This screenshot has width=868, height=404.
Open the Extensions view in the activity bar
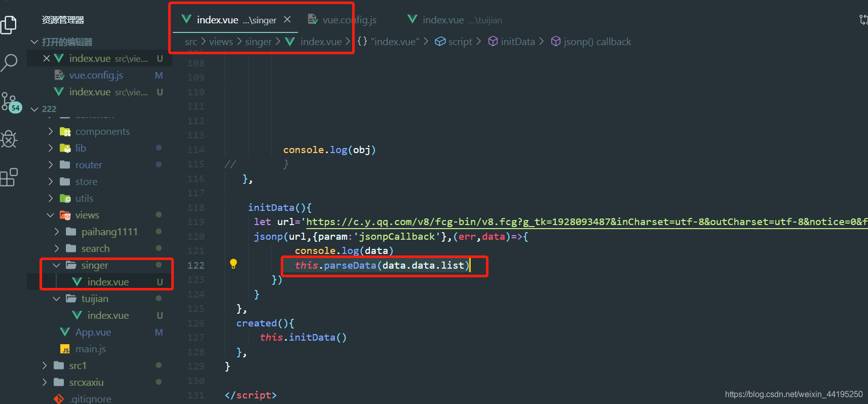click(9, 177)
